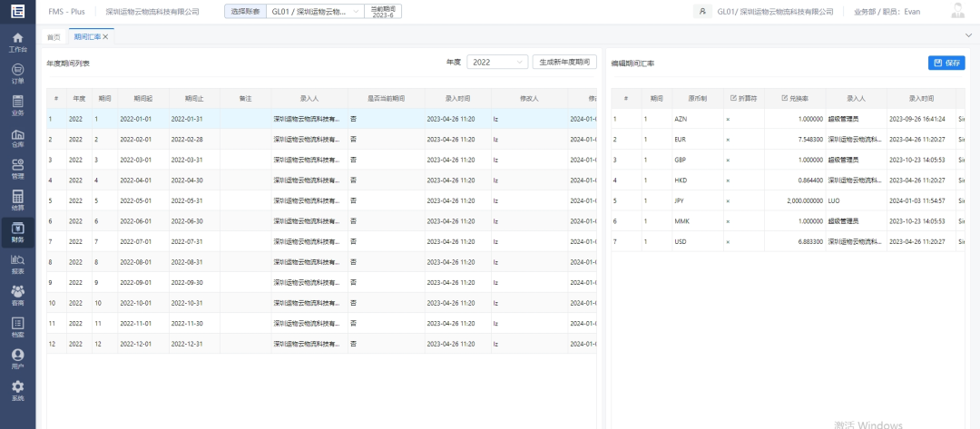The image size is (980, 429).
Task: Click the × conversion symbol in AZN row
Action: tap(728, 119)
